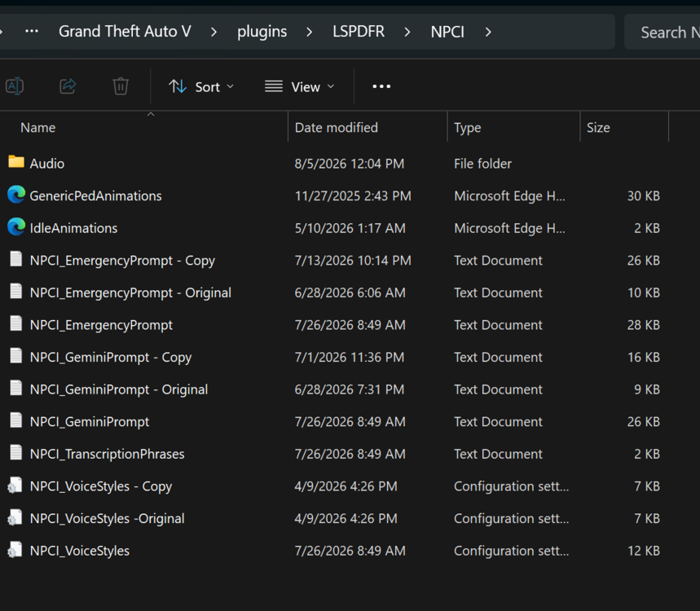Click date 7/13/2026 10:14 PM

(353, 261)
